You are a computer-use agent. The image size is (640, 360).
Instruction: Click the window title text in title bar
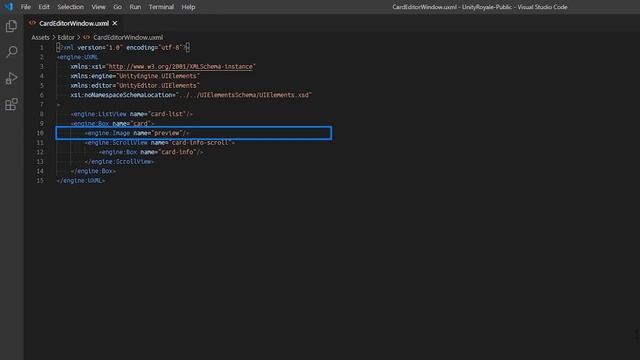(x=480, y=7)
